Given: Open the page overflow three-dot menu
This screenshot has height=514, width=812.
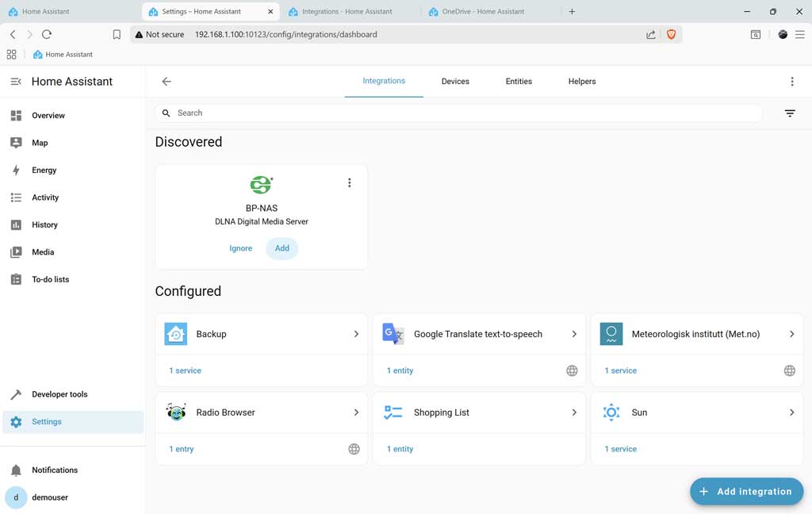Looking at the screenshot, I should pos(792,82).
